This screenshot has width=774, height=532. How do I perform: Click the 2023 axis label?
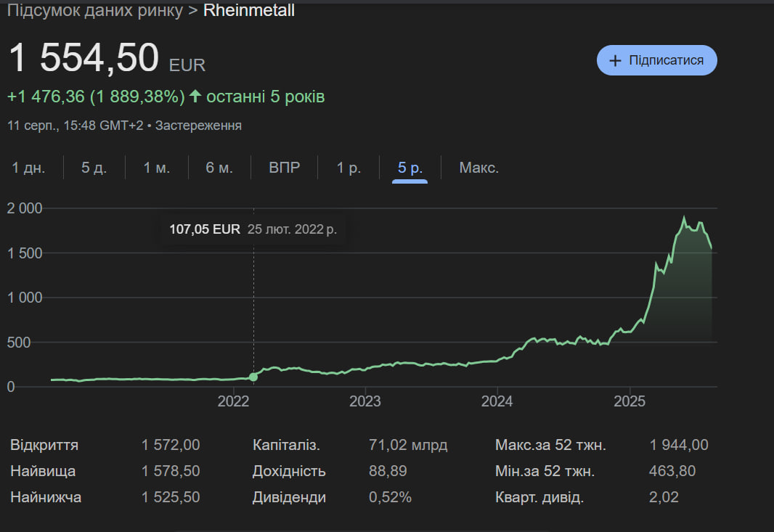[x=364, y=401]
